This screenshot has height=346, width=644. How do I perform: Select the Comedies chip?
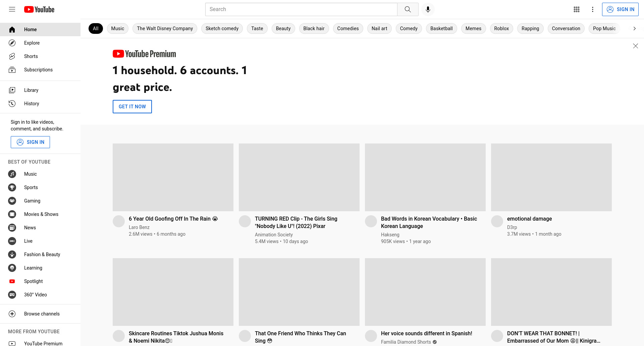348,28
